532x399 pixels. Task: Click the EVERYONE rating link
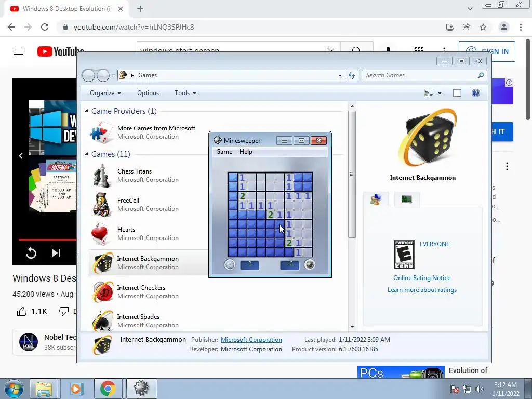coord(434,244)
